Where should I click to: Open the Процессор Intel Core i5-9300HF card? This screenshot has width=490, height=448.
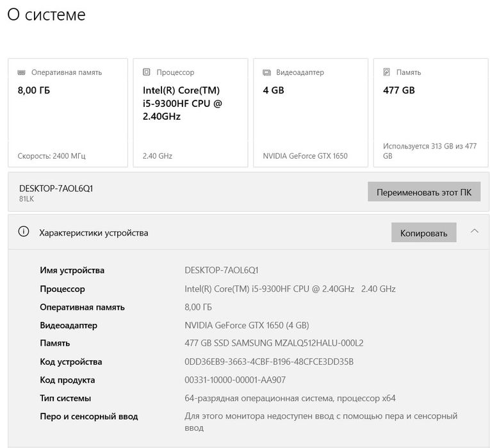191,113
